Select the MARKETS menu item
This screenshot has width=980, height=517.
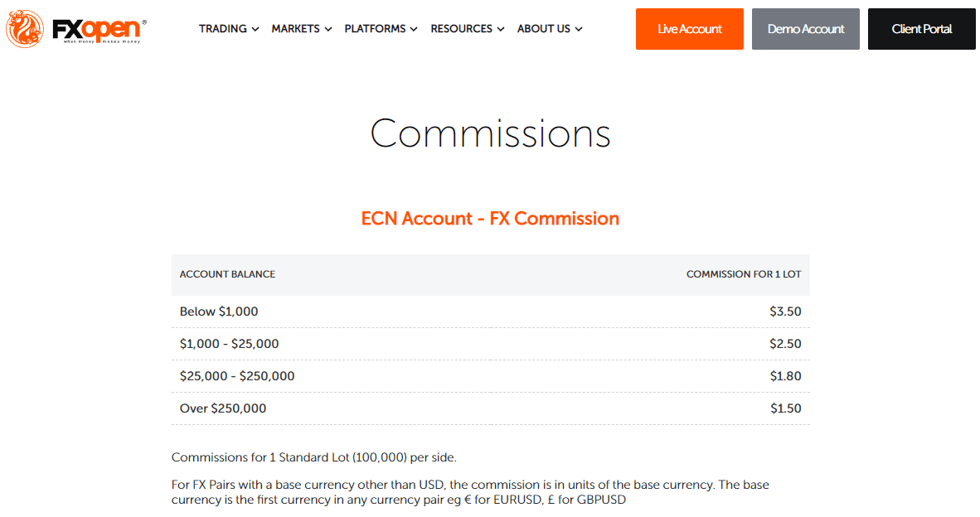click(295, 28)
